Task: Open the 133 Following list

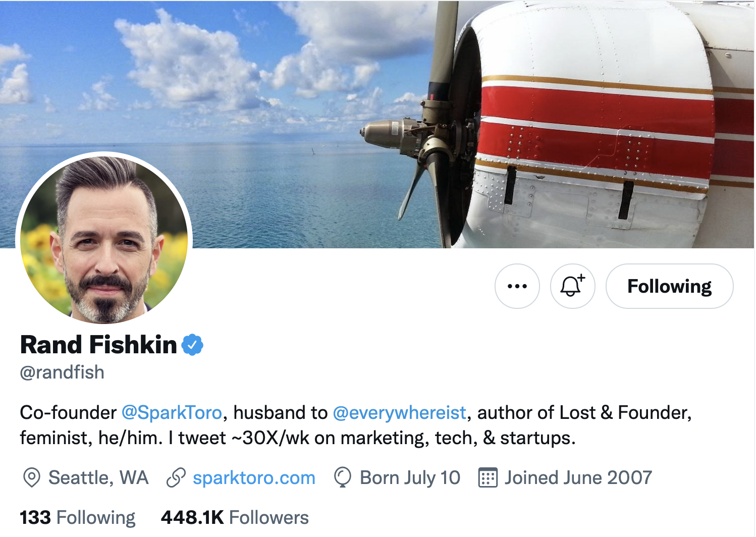Action: coord(78,518)
